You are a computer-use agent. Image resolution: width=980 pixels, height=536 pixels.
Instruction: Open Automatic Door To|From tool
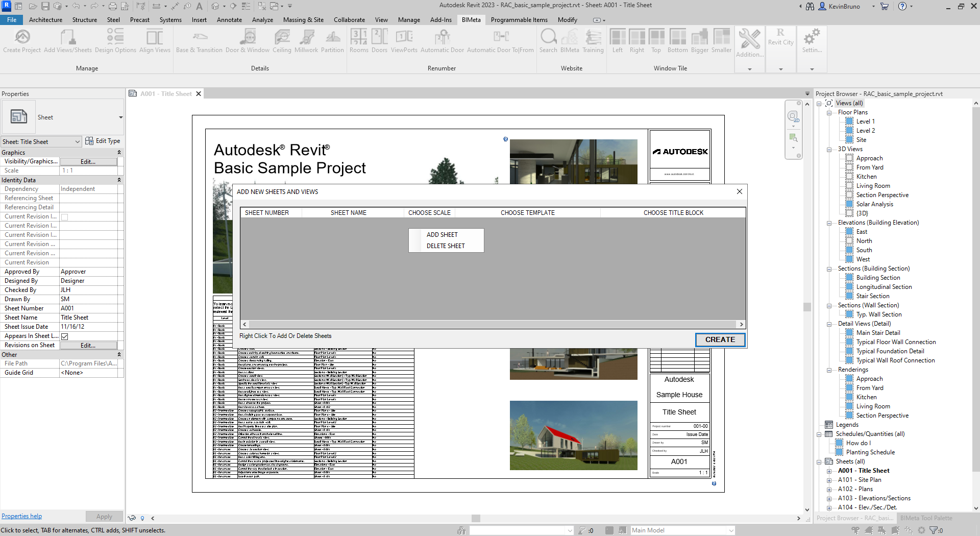click(x=500, y=41)
